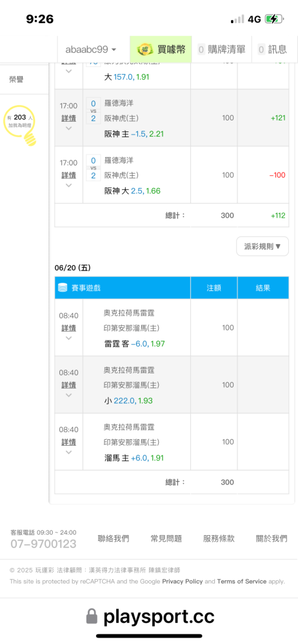Expand chevron under 詳情 for 溜馬 主 +6.0 bet
This screenshot has width=298, height=644.
pyautogui.click(x=69, y=452)
